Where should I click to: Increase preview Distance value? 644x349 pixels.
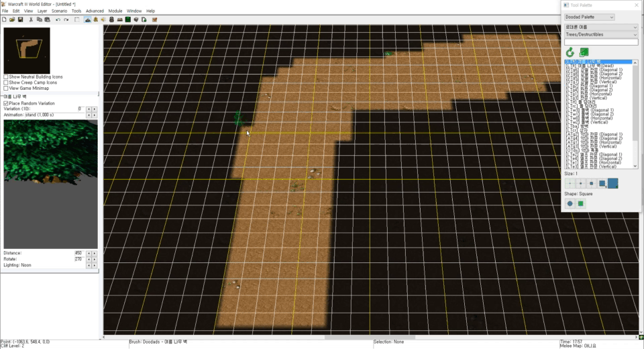point(95,253)
